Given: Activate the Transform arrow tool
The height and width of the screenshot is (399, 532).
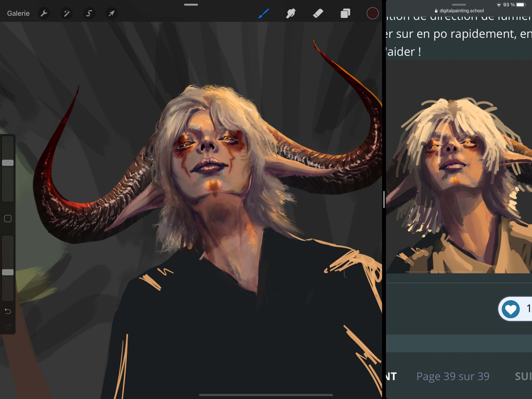Looking at the screenshot, I should click(x=112, y=13).
